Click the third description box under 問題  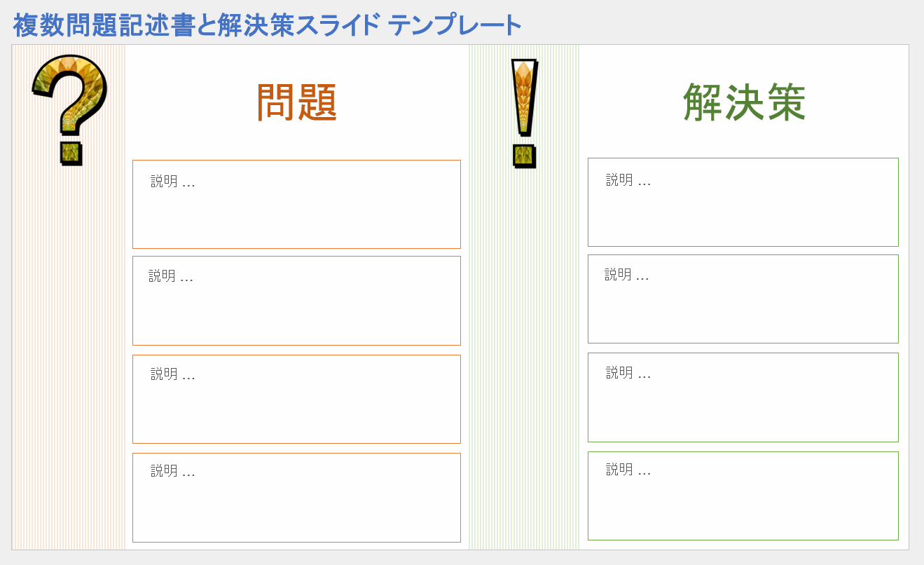(x=296, y=399)
